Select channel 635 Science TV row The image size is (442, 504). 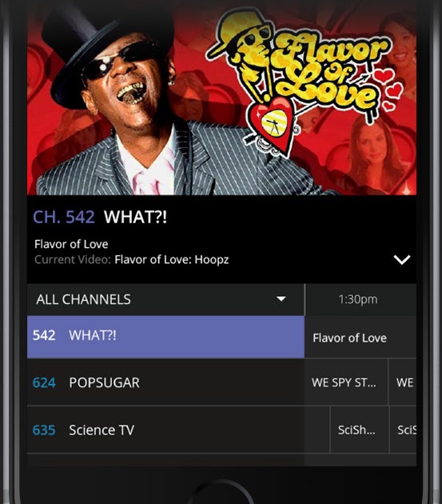point(165,430)
